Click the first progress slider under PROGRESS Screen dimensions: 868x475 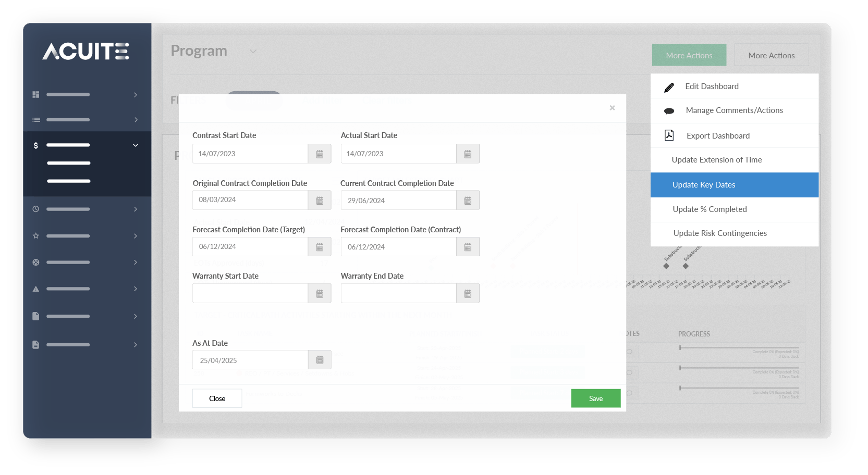(739, 347)
